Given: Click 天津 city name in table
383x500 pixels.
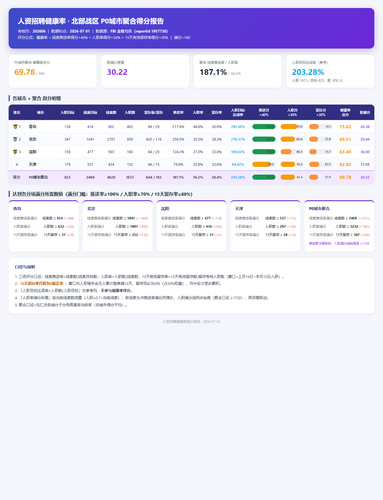Looking at the screenshot, I should click(x=32, y=165).
